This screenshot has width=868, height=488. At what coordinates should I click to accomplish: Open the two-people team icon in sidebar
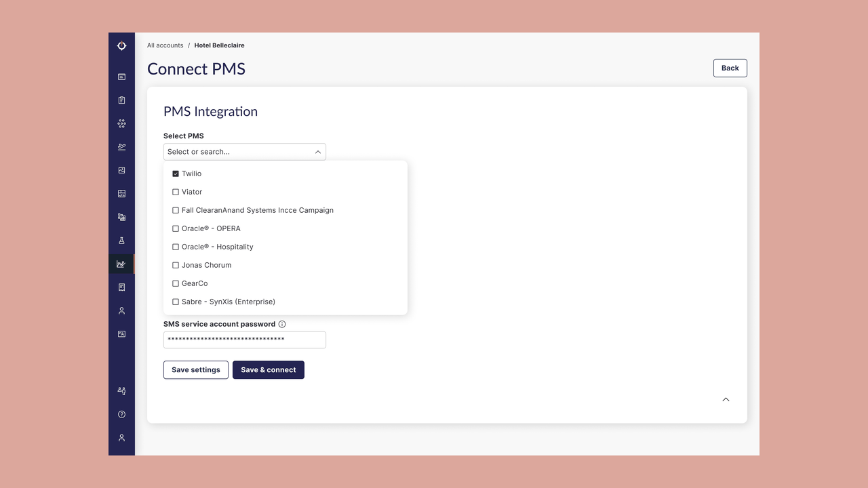coord(121,391)
